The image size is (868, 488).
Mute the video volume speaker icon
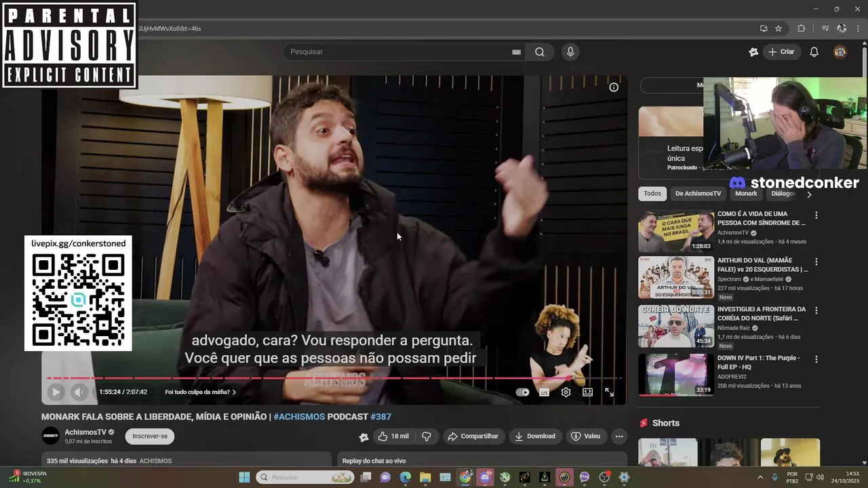[x=79, y=392]
